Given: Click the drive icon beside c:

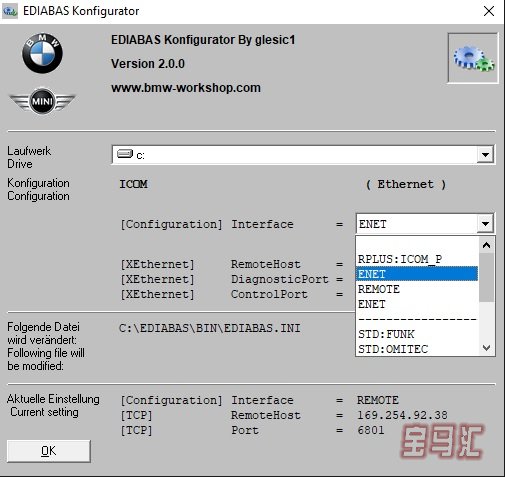Looking at the screenshot, I should coord(125,154).
